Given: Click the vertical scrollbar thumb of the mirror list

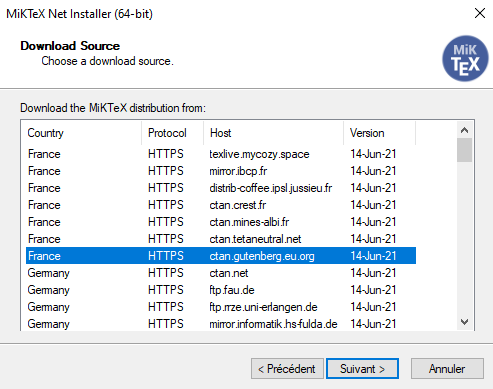Looking at the screenshot, I should 464,150.
